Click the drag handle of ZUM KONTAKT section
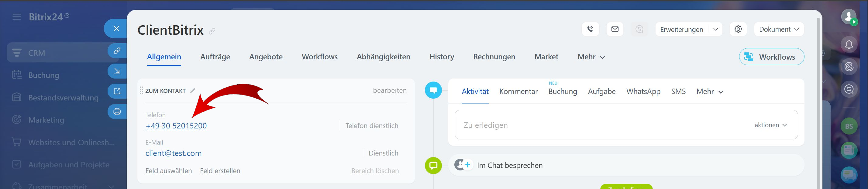 tap(142, 91)
